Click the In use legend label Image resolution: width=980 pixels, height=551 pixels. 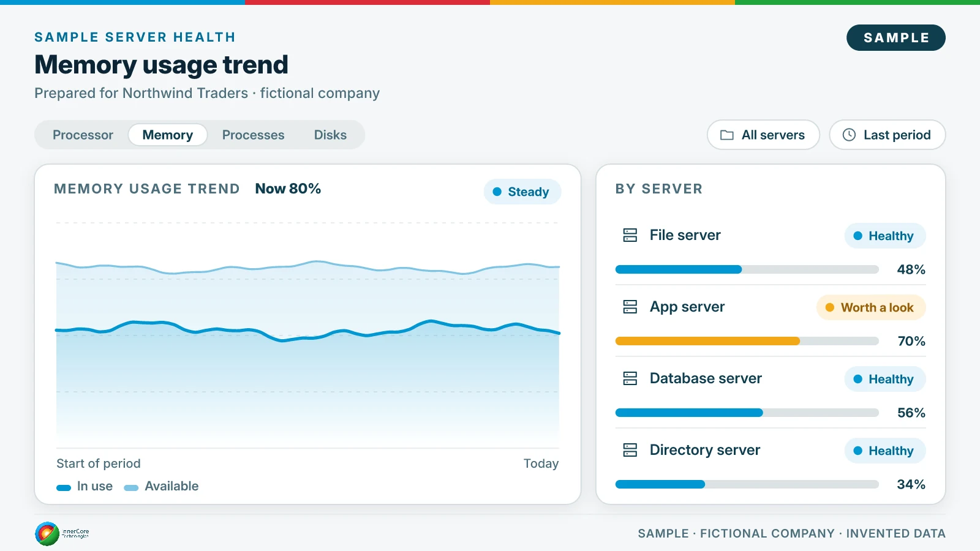(x=95, y=486)
